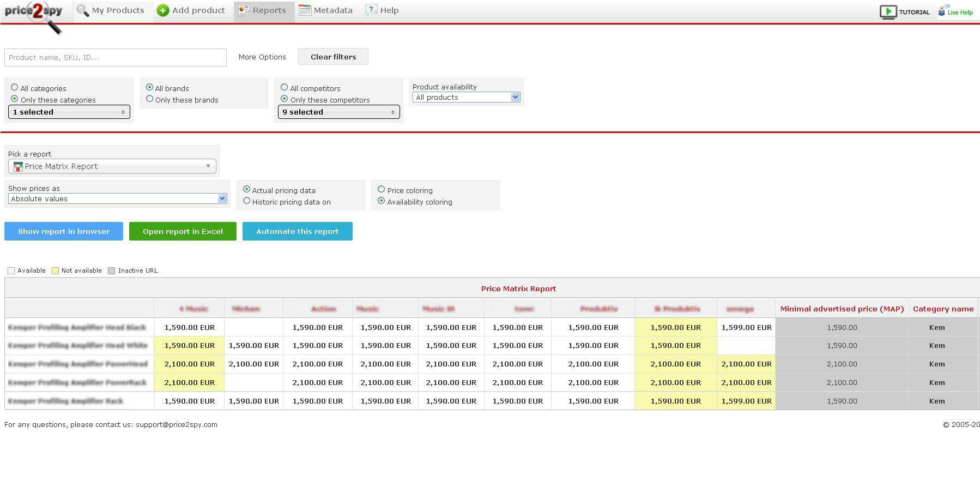
Task: Click the Amplifier Head Black product row name
Action: [77, 327]
